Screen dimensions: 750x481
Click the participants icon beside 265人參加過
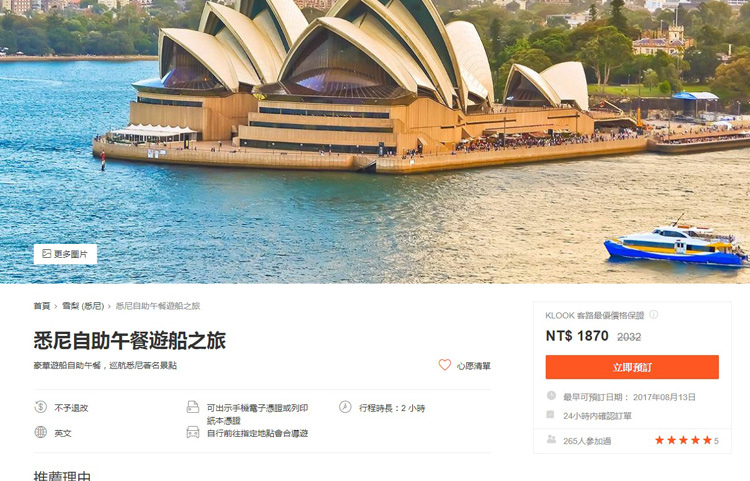[551, 439]
